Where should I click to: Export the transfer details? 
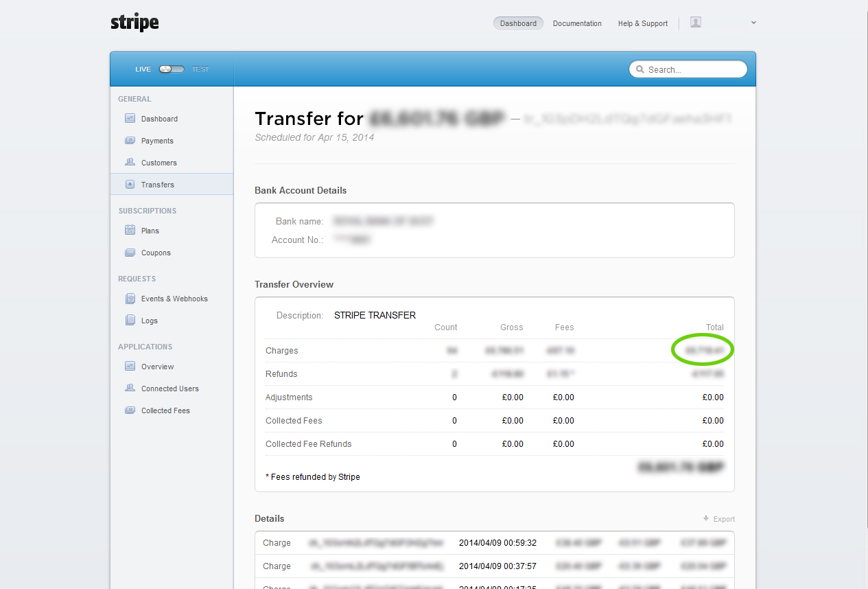click(719, 519)
